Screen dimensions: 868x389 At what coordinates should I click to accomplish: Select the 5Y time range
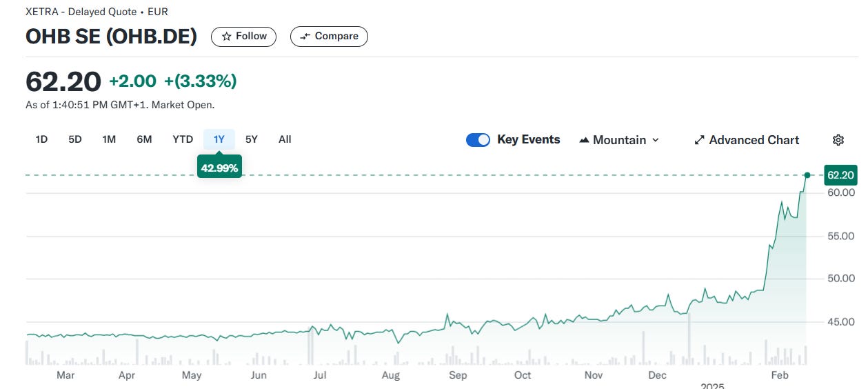(x=252, y=139)
